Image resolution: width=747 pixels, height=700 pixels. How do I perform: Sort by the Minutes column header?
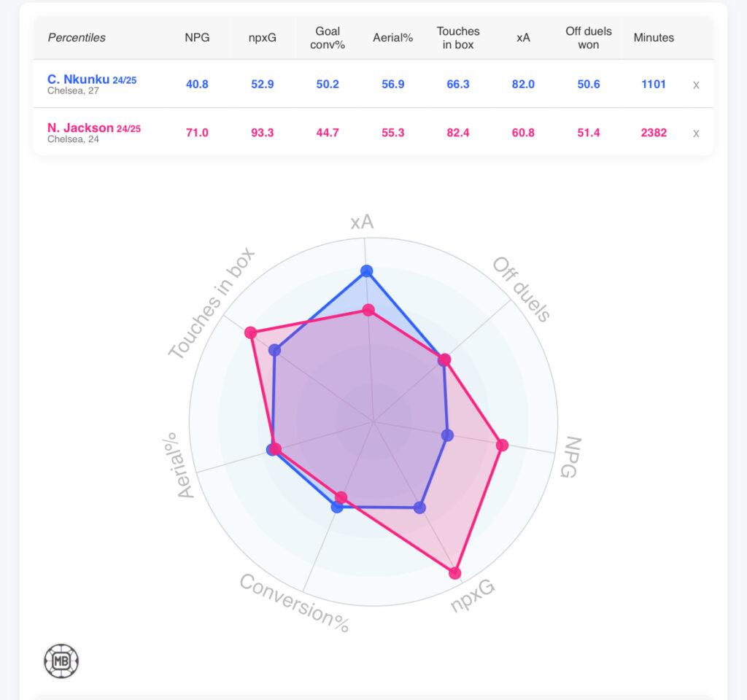[654, 38]
